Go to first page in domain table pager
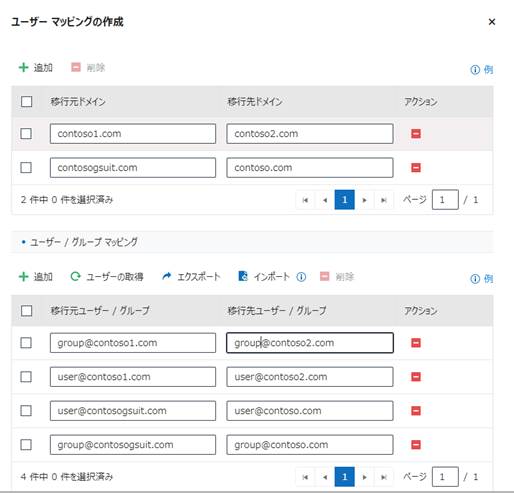Image resolution: width=514 pixels, height=493 pixels. 305,200
